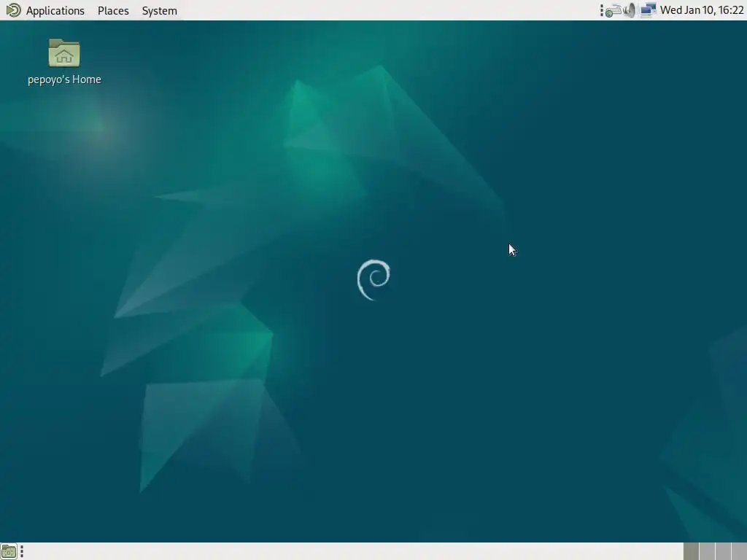Click the "pepoyo's Home" desktop label
747x560 pixels.
click(64, 79)
